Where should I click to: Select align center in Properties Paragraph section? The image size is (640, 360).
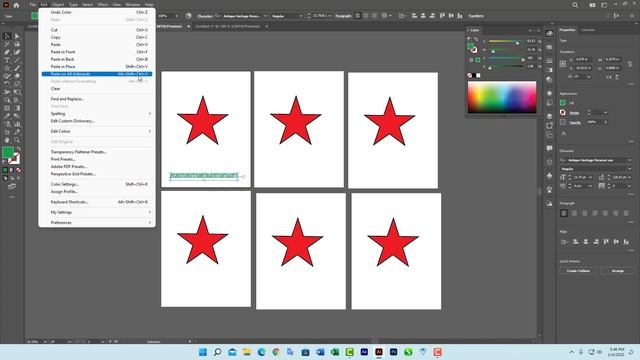574,213
